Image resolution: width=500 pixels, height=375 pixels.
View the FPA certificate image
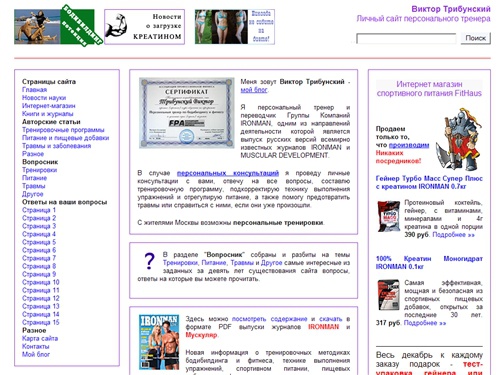(187, 113)
